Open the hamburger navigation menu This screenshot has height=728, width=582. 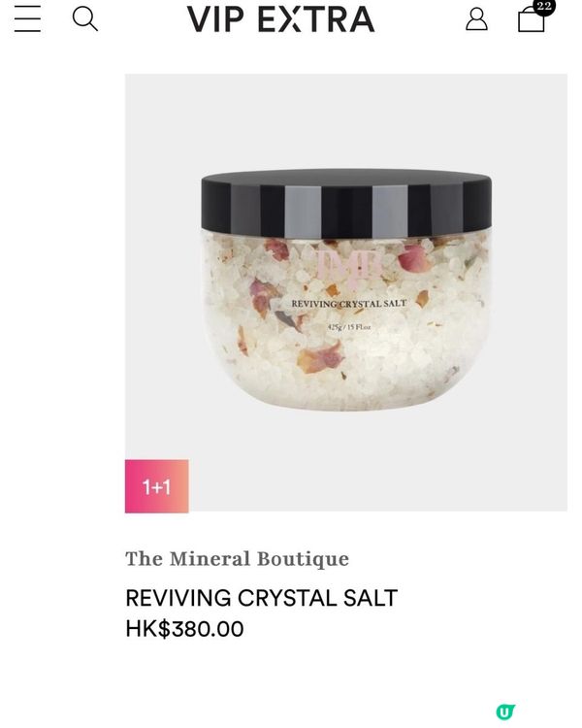click(27, 19)
